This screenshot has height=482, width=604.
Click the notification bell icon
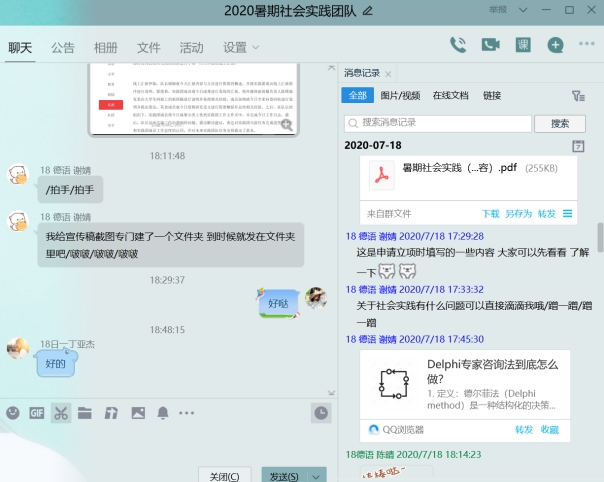162,412
